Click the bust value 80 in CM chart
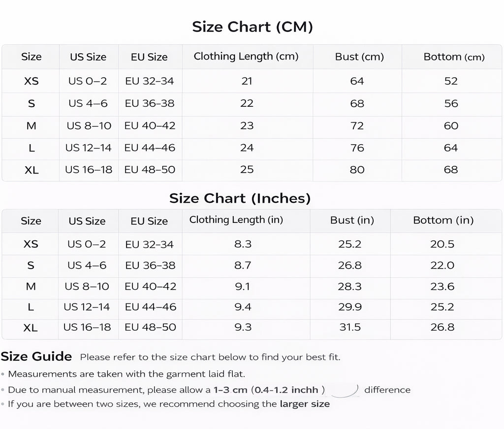The height and width of the screenshot is (429, 504). coord(357,170)
